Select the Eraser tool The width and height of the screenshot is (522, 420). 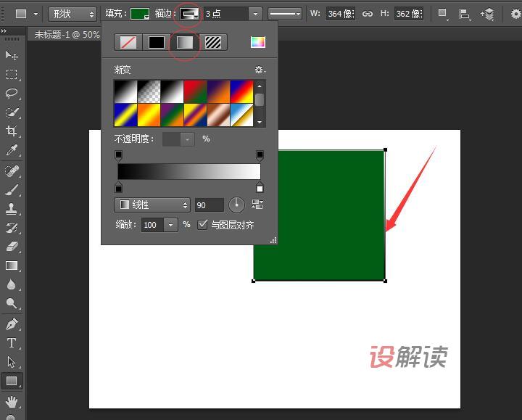point(12,247)
